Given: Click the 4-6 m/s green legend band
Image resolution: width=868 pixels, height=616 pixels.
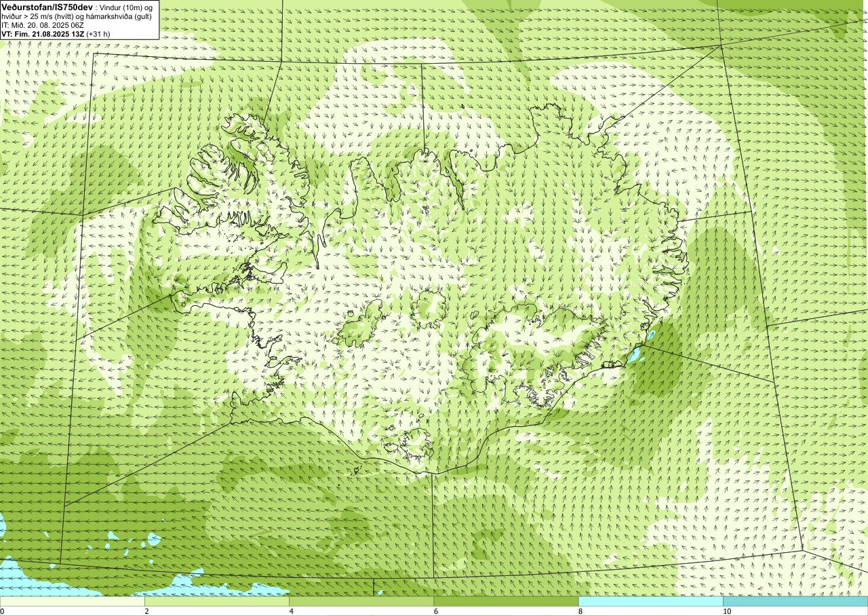Looking at the screenshot, I should pos(361,601).
